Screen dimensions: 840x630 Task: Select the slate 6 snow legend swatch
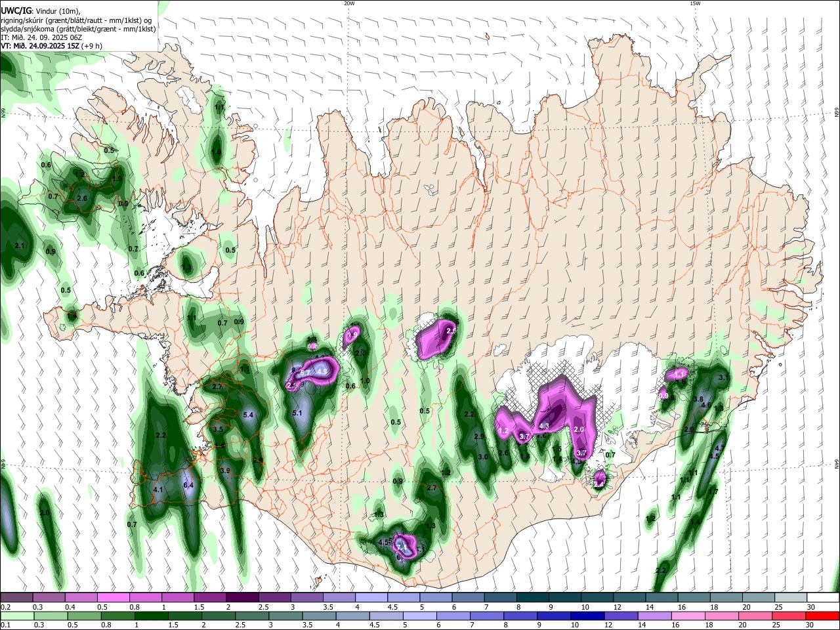point(467,597)
